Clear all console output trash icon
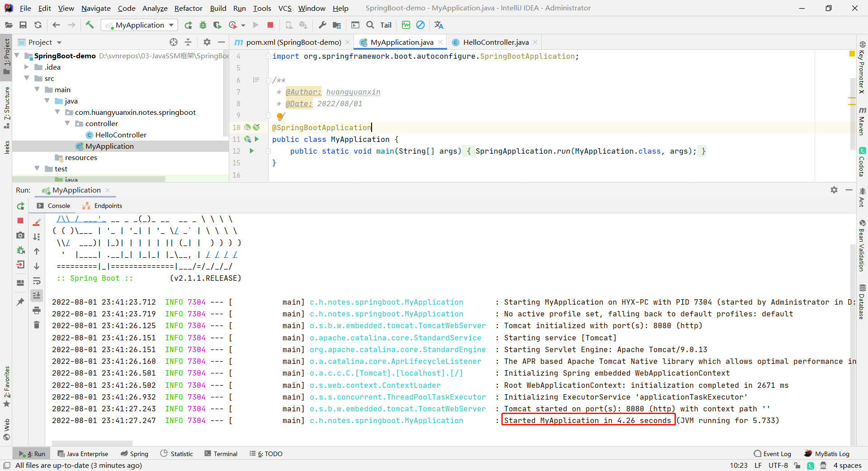This screenshot has width=868, height=471. [x=37, y=325]
